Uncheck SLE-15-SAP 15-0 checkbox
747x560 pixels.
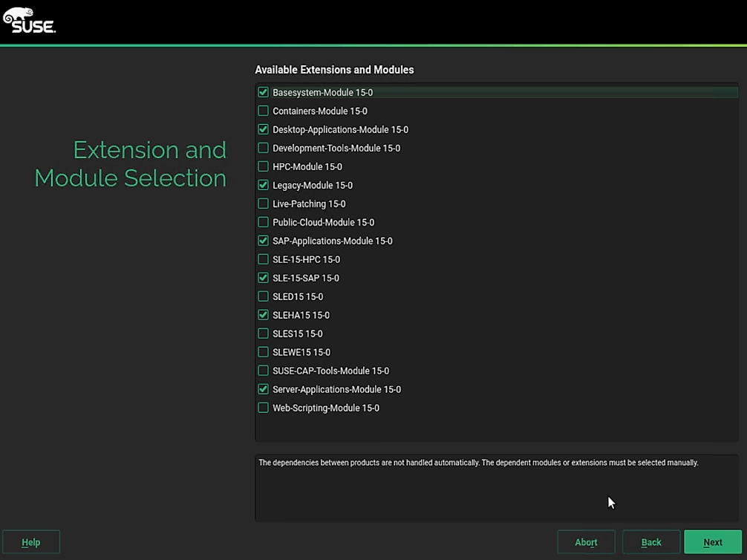(x=263, y=278)
